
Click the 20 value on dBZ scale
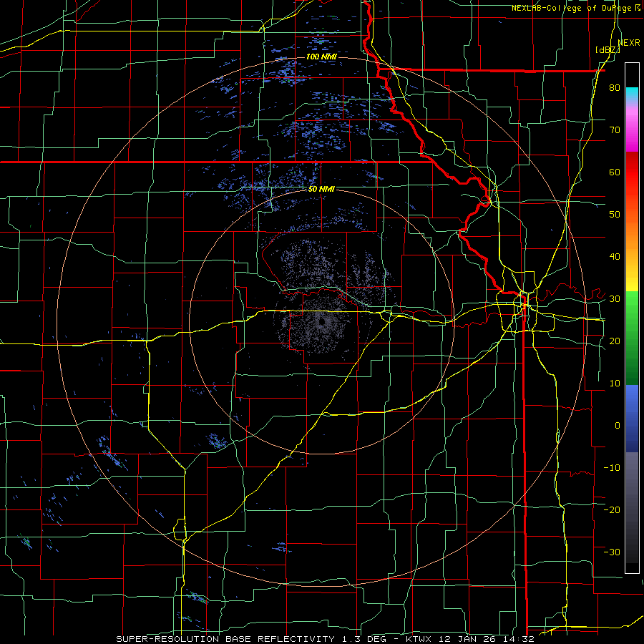(x=615, y=341)
